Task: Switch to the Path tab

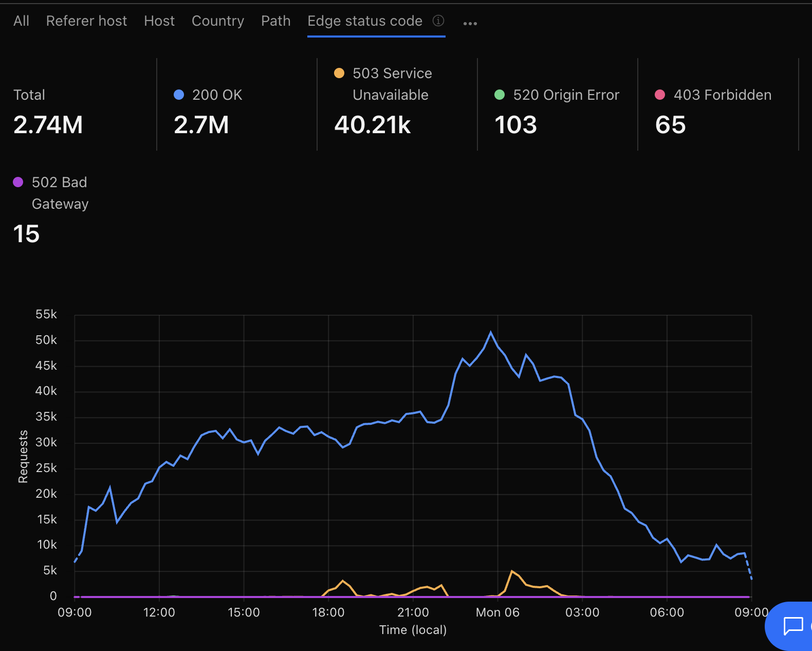Action: (x=276, y=21)
